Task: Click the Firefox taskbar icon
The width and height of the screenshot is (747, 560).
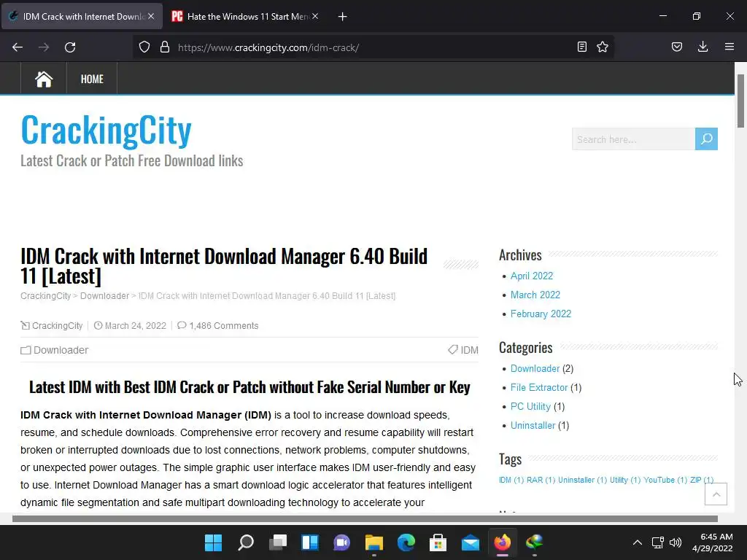Action: [502, 542]
